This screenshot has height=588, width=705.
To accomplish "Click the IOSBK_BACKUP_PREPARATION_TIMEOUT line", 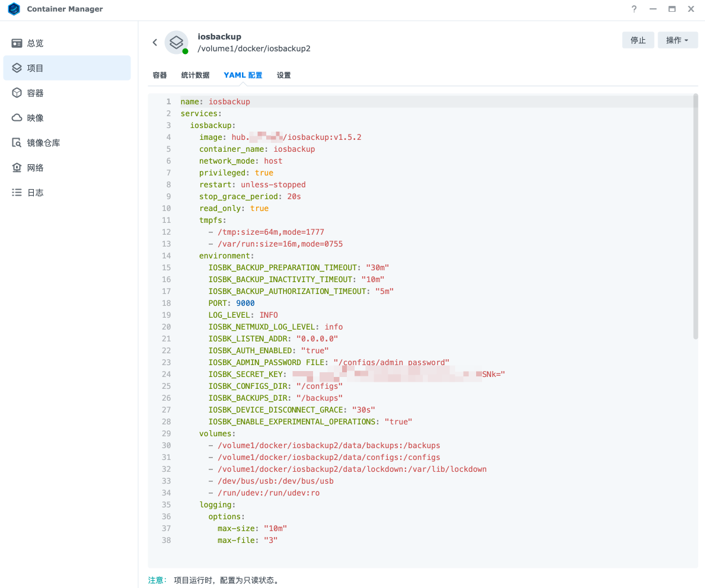I will click(299, 267).
